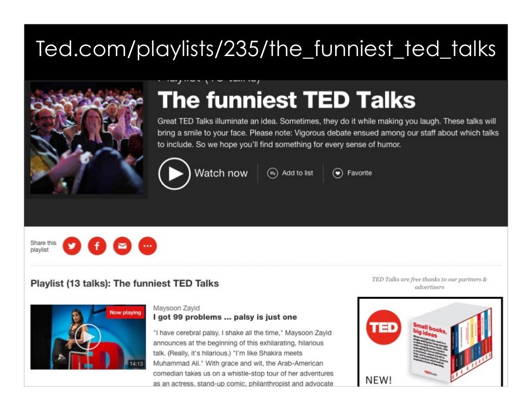The width and height of the screenshot is (532, 411).
Task: Click the Add to list icon
Action: point(272,173)
